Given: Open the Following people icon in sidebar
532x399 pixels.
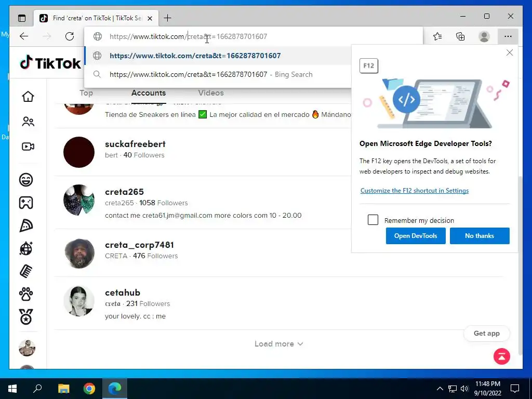Looking at the screenshot, I should 28,122.
